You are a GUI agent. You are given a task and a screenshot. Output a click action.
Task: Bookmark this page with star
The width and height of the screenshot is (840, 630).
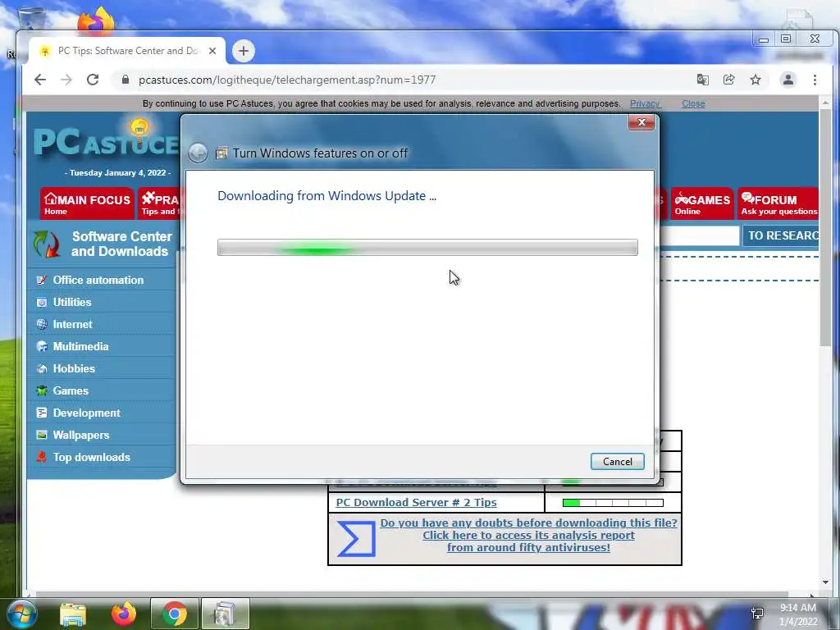tap(756, 80)
